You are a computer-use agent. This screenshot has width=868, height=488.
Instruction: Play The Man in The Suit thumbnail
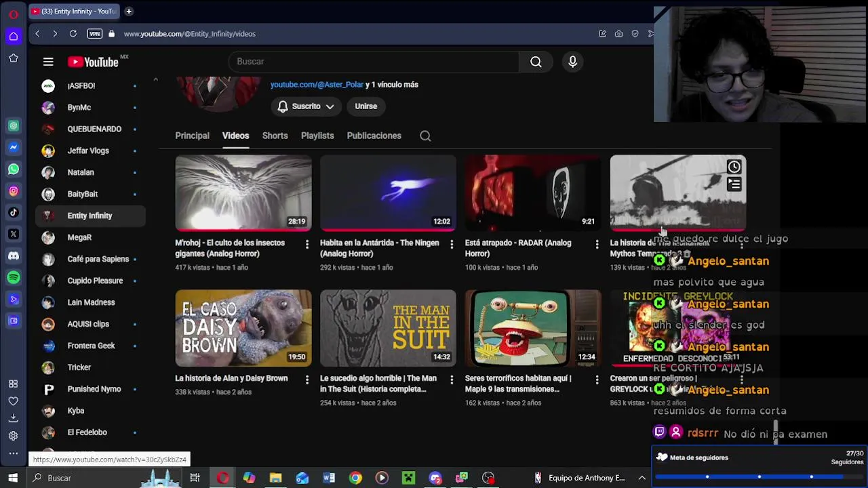pyautogui.click(x=388, y=329)
